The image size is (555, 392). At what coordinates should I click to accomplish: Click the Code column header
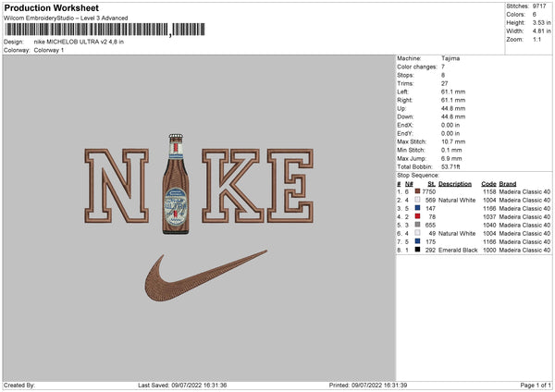[488, 184]
